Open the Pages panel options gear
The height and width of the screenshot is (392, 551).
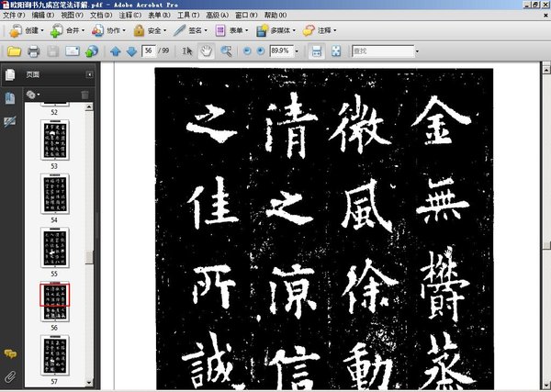point(33,95)
